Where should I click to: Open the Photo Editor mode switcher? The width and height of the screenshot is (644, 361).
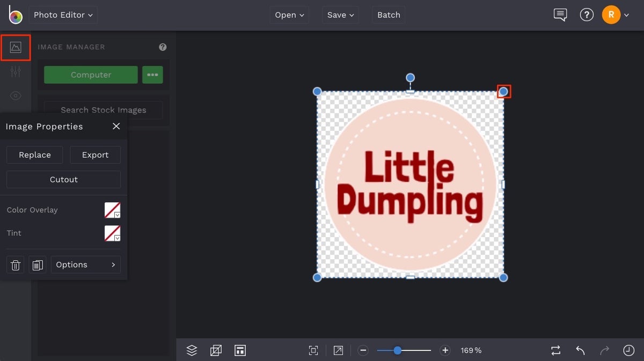click(x=63, y=14)
